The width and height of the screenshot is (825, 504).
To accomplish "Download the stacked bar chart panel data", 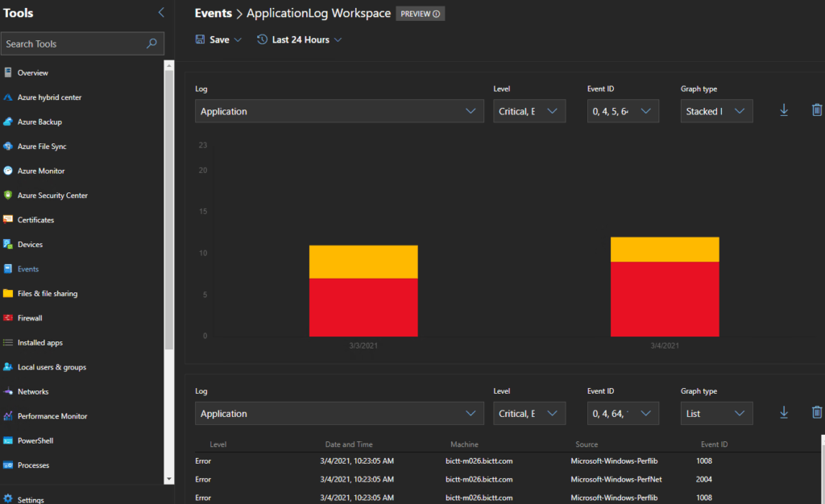I will pos(784,109).
